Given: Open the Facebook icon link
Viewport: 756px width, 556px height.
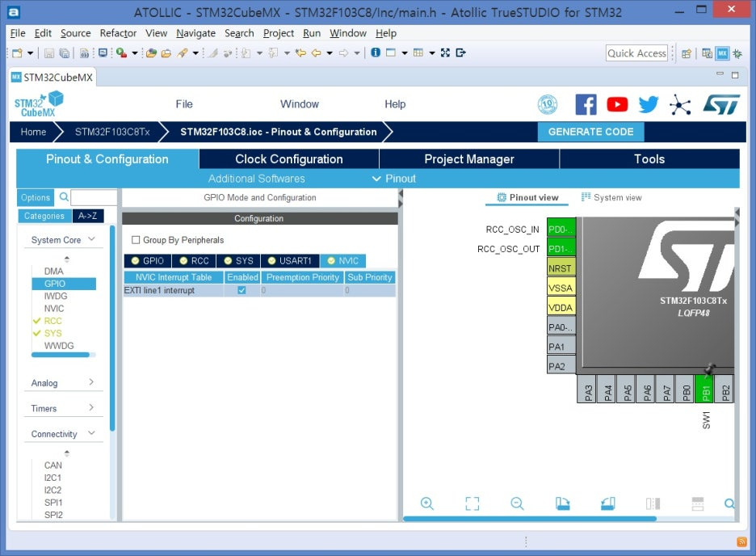Looking at the screenshot, I should (586, 104).
